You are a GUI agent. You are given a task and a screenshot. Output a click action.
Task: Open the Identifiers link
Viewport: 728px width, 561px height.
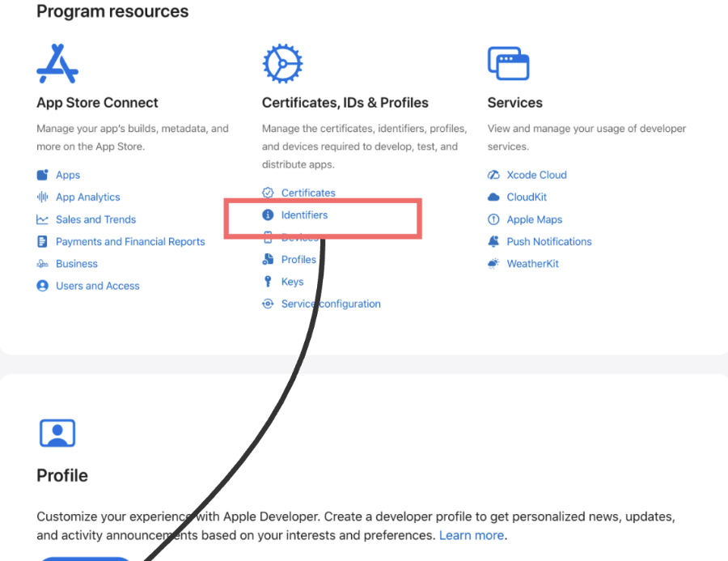(304, 215)
